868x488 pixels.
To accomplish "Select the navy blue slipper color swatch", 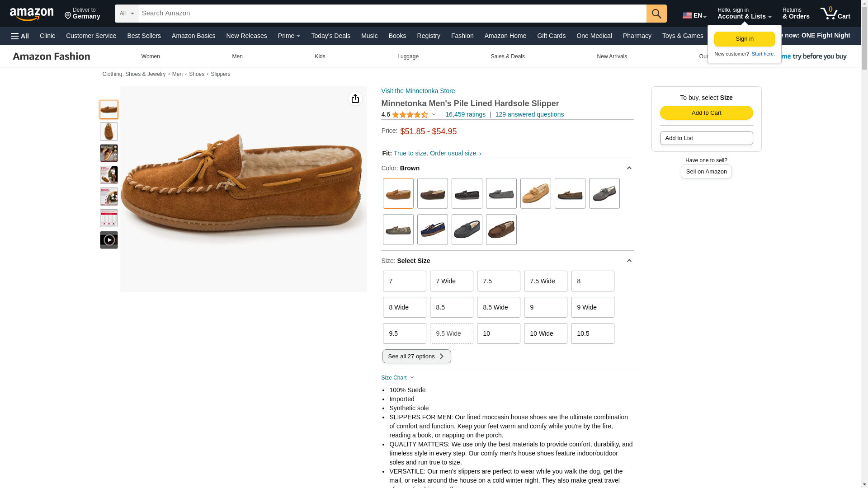I will pyautogui.click(x=432, y=230).
